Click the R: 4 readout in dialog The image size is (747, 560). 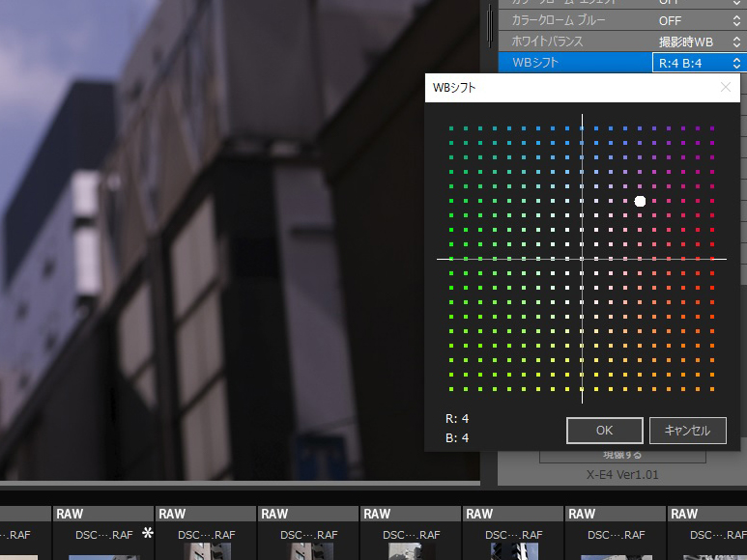pyautogui.click(x=457, y=419)
